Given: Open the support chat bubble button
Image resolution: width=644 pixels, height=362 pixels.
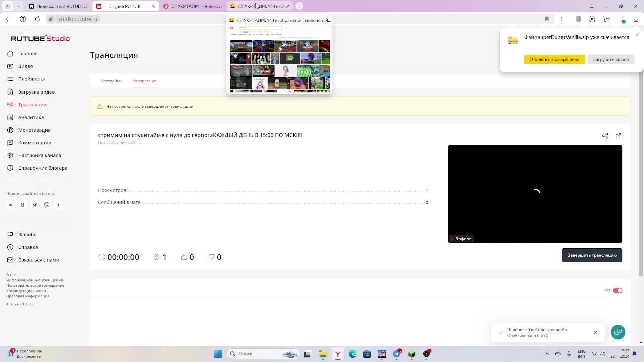Looking at the screenshot, I should [618, 332].
